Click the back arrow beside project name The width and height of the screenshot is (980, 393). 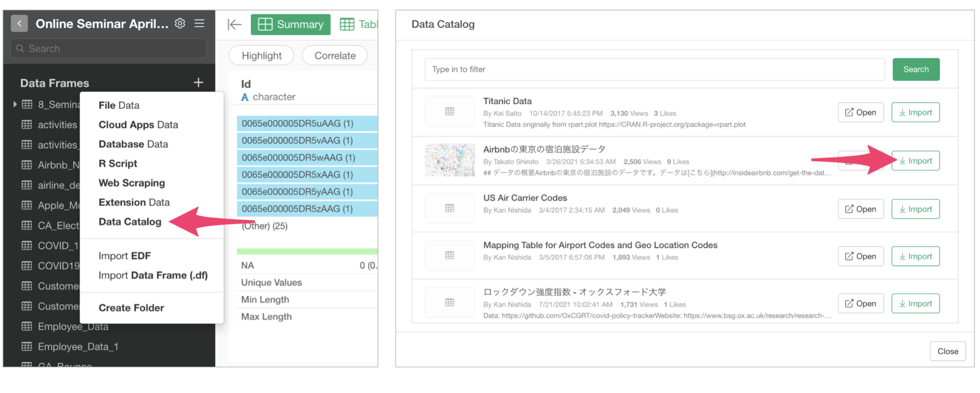(x=19, y=24)
